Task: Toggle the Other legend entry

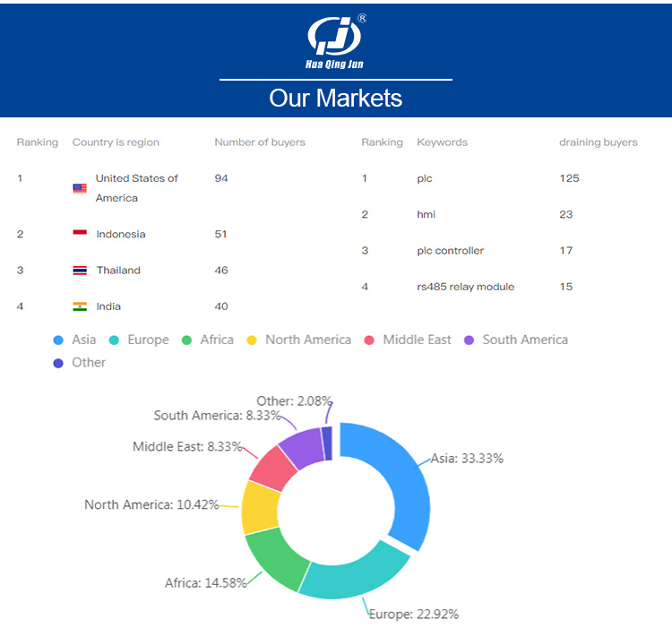Action: click(79, 363)
